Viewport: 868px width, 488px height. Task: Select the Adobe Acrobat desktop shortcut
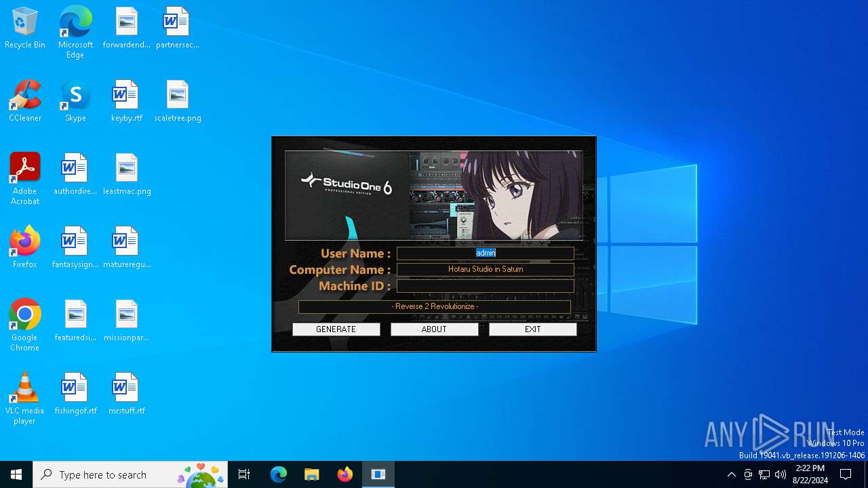[25, 179]
